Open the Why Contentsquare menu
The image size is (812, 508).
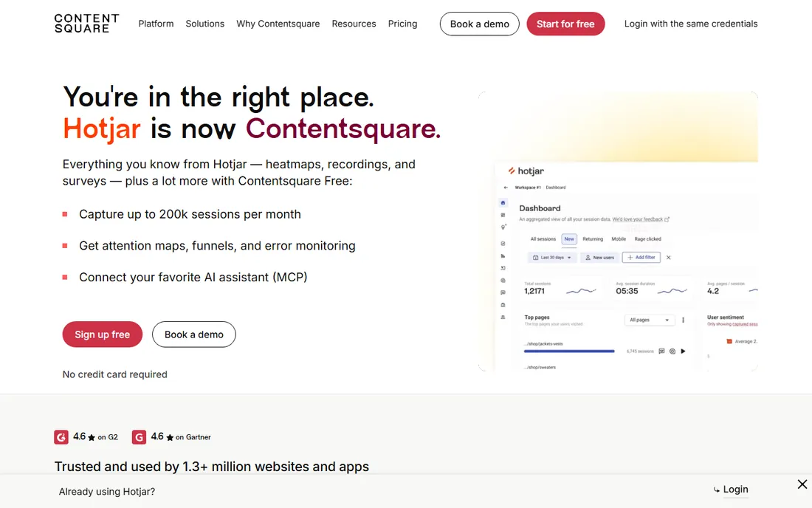point(278,24)
